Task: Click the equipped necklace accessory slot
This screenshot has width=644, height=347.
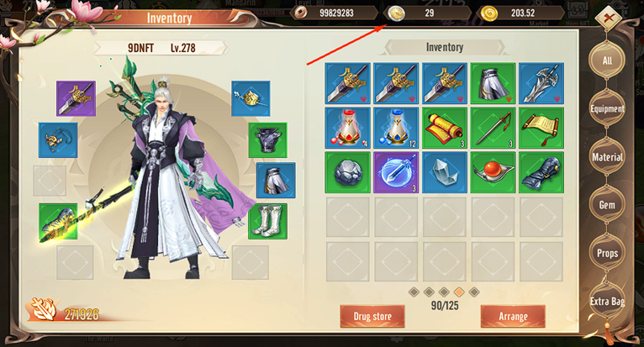Action: [58, 140]
